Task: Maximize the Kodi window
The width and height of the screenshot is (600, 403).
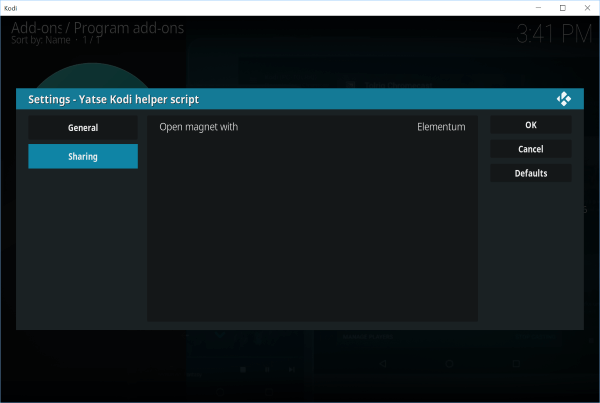Action: pos(561,8)
